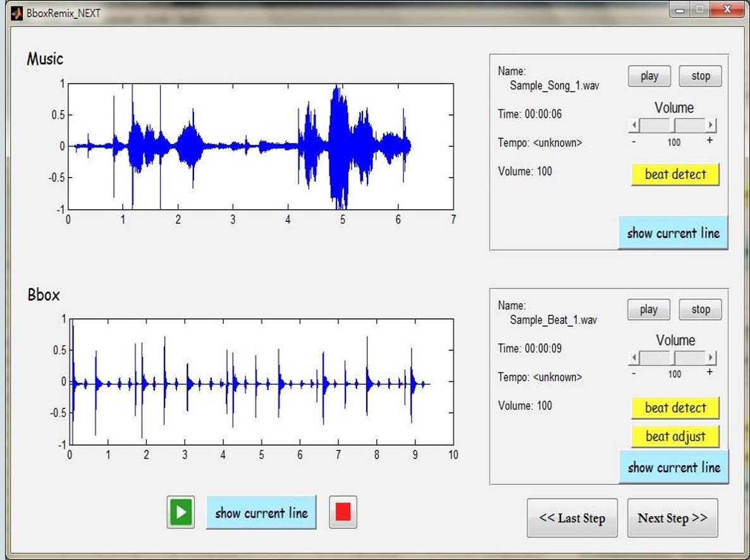This screenshot has height=560, width=750.
Task: Run beat detect on the Bbox track
Action: 675,408
